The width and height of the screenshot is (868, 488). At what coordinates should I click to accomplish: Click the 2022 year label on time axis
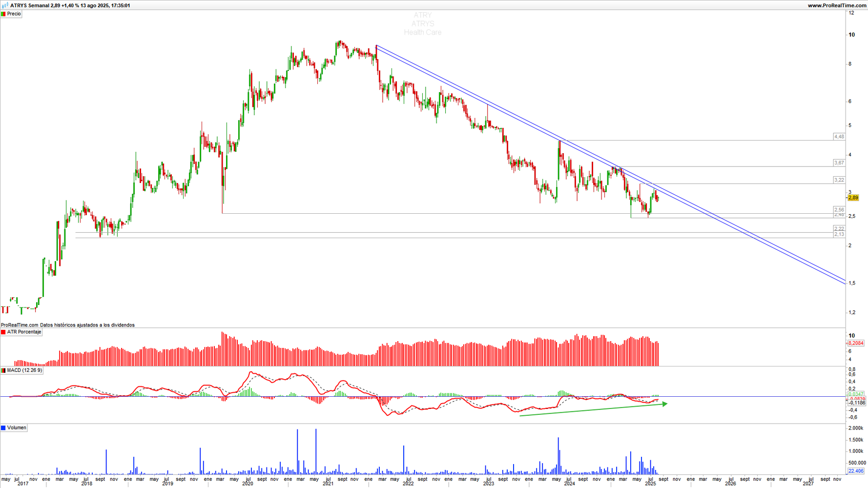pyautogui.click(x=408, y=484)
